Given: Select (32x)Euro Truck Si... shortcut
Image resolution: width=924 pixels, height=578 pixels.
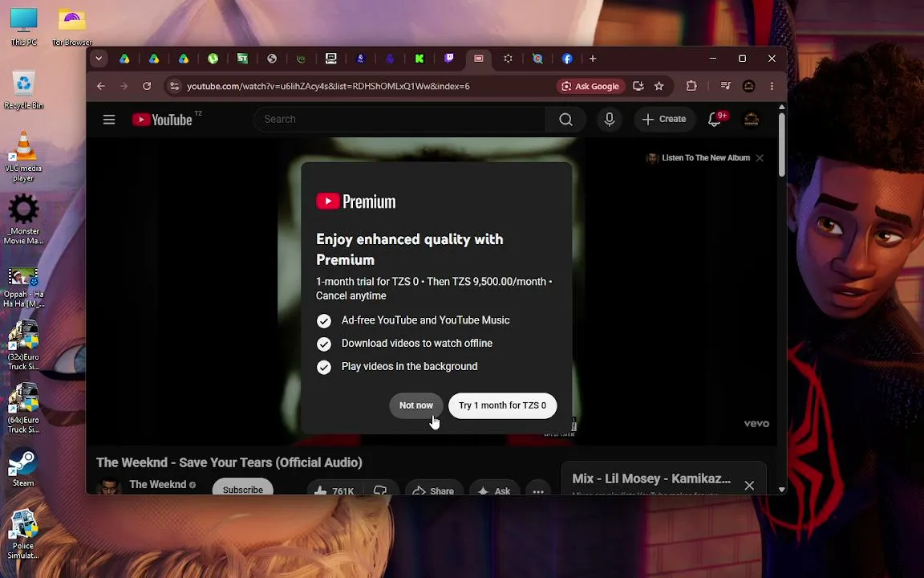Looking at the screenshot, I should coord(23,345).
